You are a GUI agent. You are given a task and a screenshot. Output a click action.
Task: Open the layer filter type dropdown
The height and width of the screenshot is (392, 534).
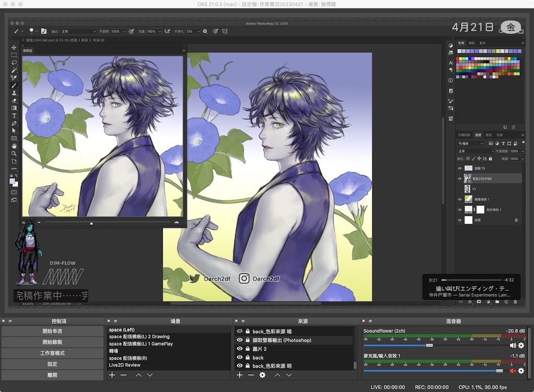point(471,143)
